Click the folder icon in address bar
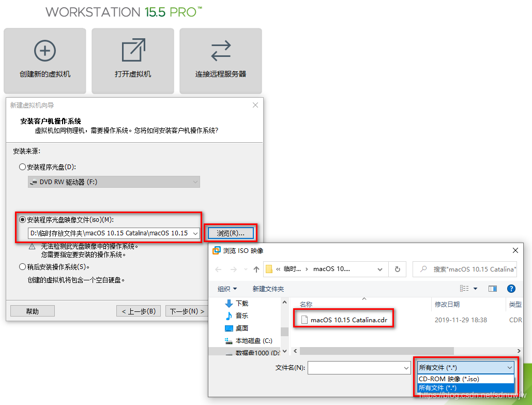Screen dimensions: 532x405 tap(269, 269)
